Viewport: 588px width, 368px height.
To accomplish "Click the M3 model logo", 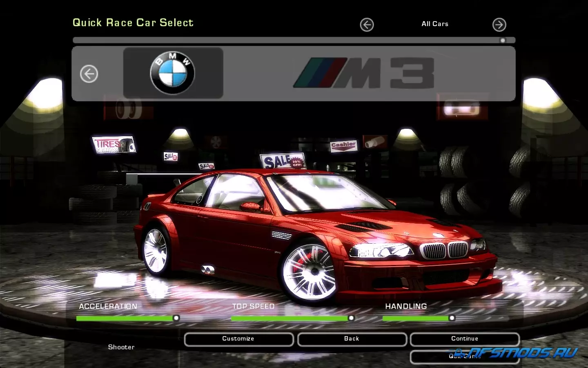I will point(363,73).
